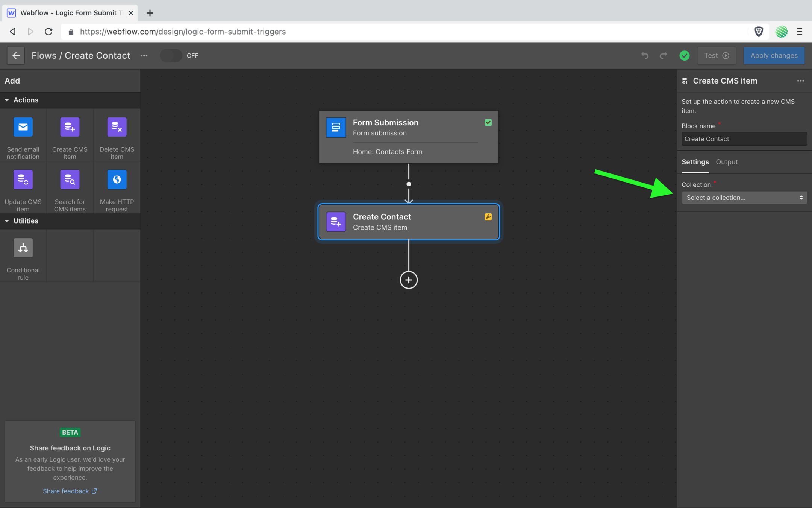This screenshot has width=812, height=508.
Task: Select the Webflow Logic Form Submit browser tab
Action: [70, 13]
